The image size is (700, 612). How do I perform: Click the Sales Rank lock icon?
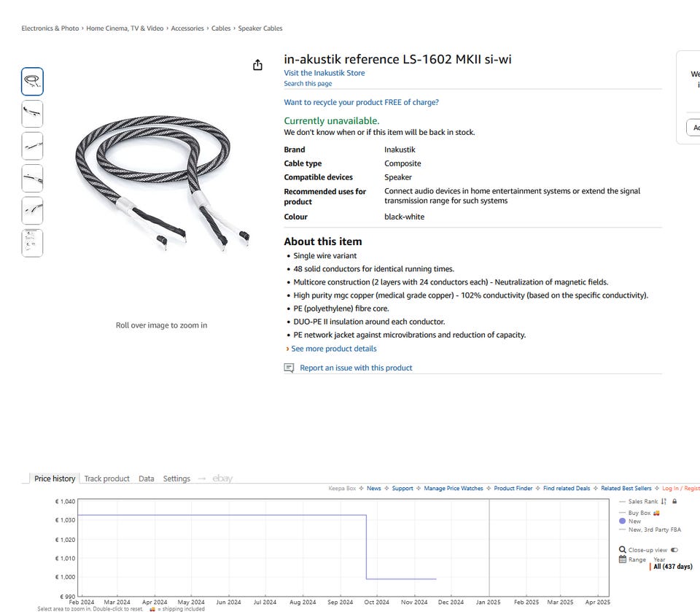[674, 502]
